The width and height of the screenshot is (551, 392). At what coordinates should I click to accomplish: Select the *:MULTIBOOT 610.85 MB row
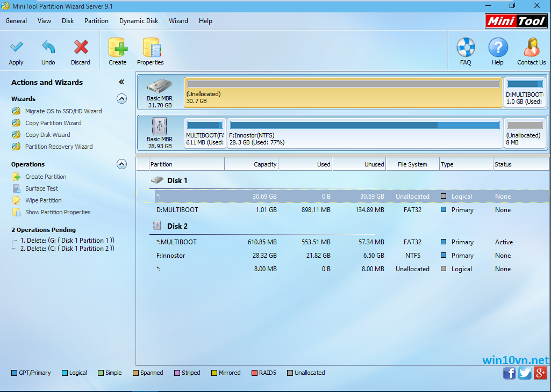click(x=342, y=242)
